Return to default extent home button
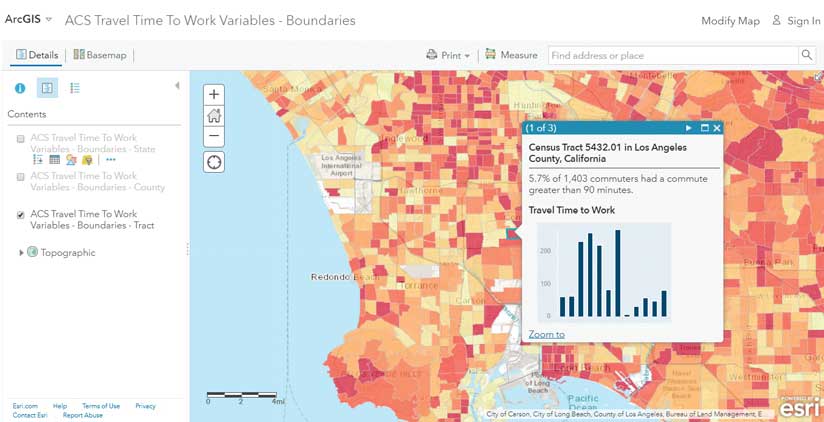 tap(214, 115)
